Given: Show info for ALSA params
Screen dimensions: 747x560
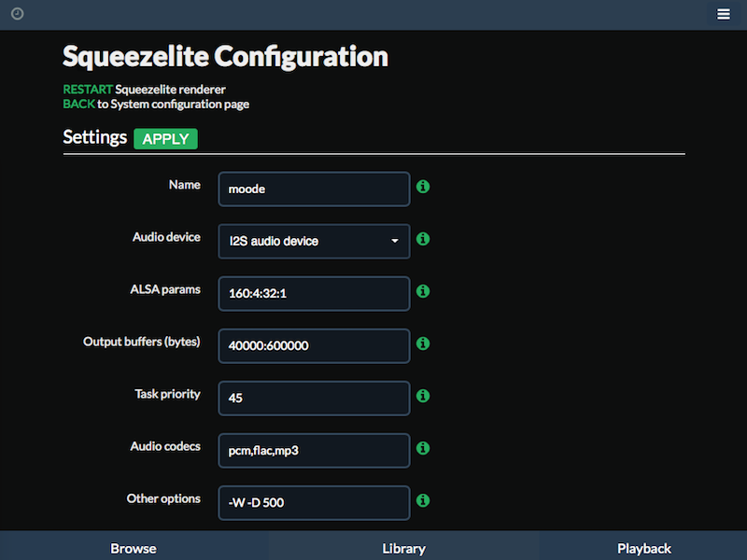Looking at the screenshot, I should pos(423,291).
